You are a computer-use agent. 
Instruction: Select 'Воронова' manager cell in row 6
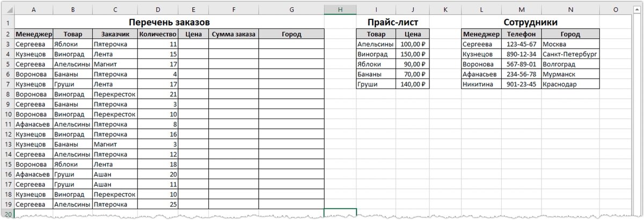(33, 74)
